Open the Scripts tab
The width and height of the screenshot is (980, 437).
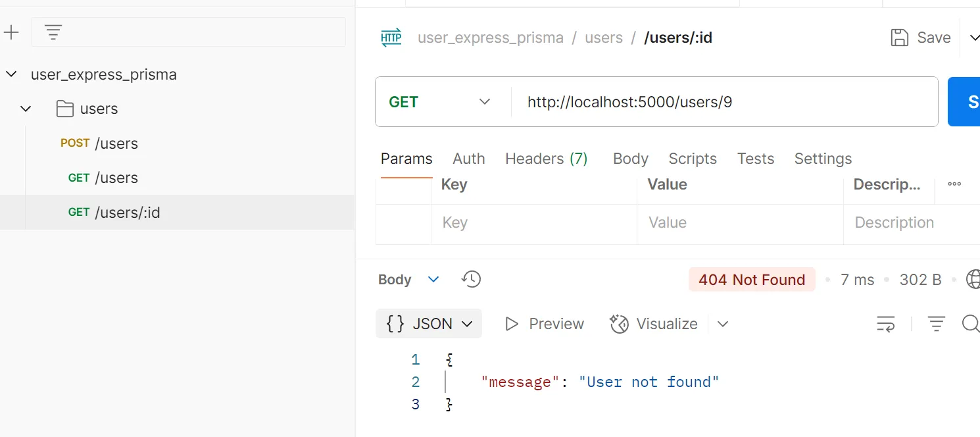tap(693, 159)
